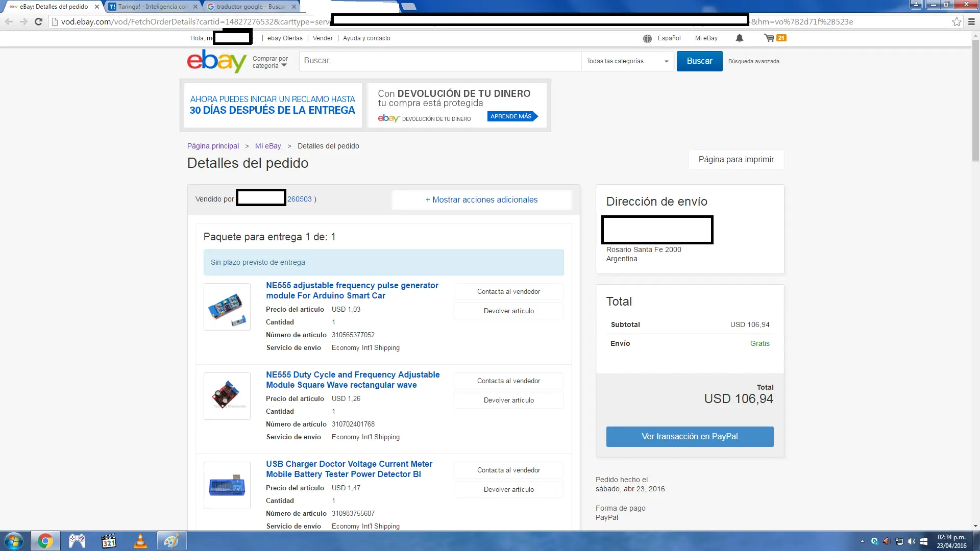
Task: Click the USB Charger Doctor thumbnail
Action: [x=227, y=486]
